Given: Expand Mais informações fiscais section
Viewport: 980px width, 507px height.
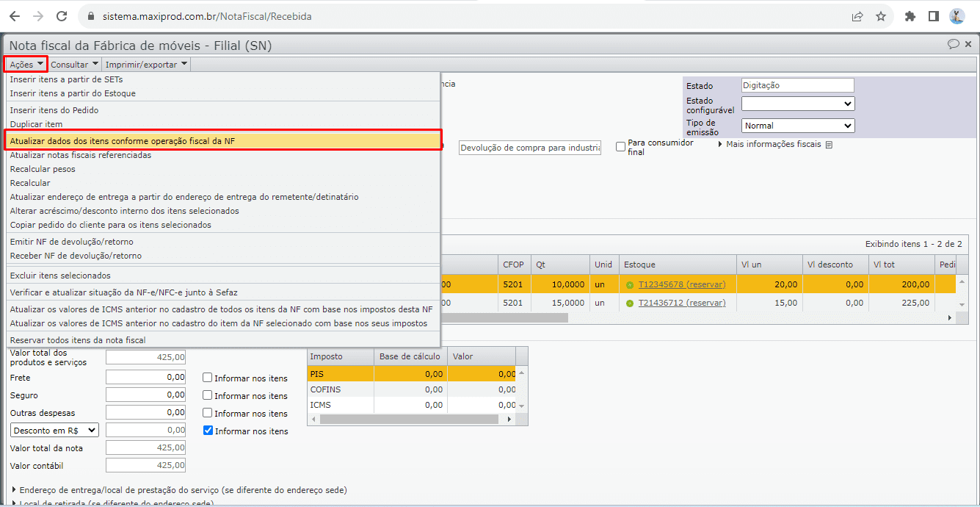Looking at the screenshot, I should click(773, 145).
